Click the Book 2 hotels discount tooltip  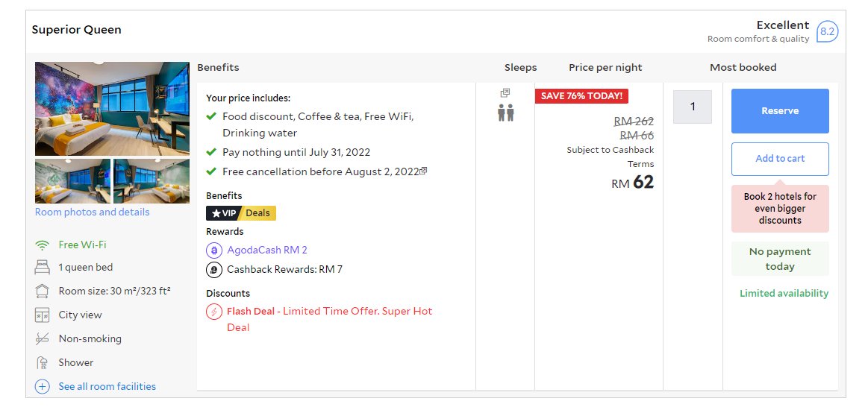point(780,209)
